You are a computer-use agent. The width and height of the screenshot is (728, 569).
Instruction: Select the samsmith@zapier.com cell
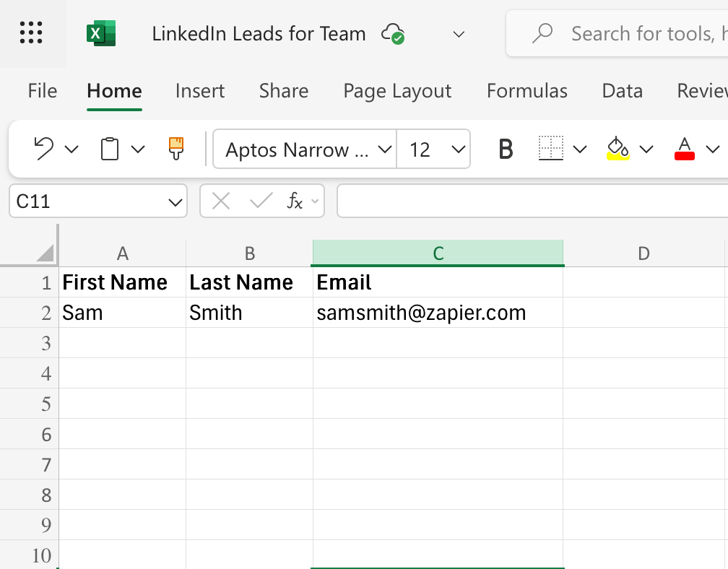(x=438, y=313)
